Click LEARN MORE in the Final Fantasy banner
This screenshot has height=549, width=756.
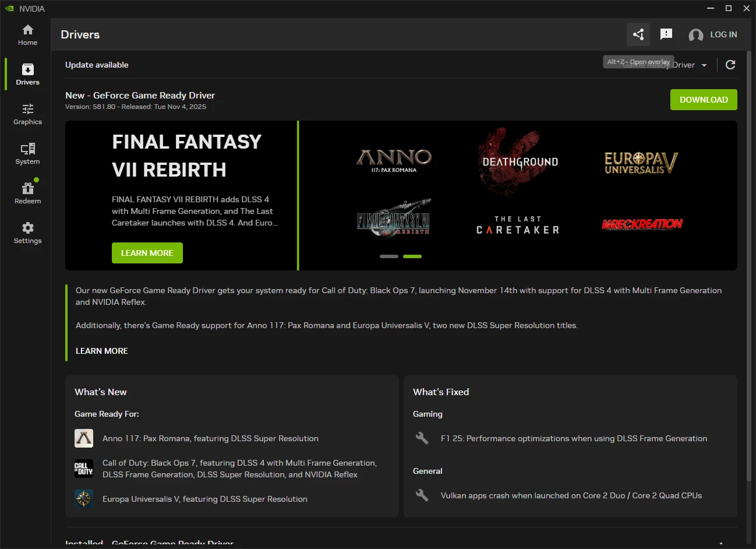coord(147,253)
